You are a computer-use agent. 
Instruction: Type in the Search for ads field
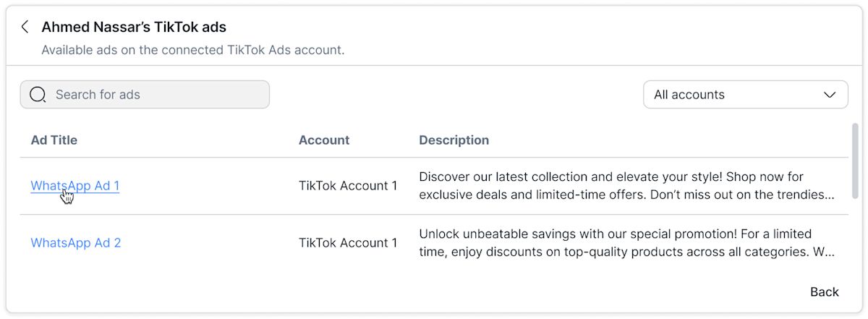[159, 95]
